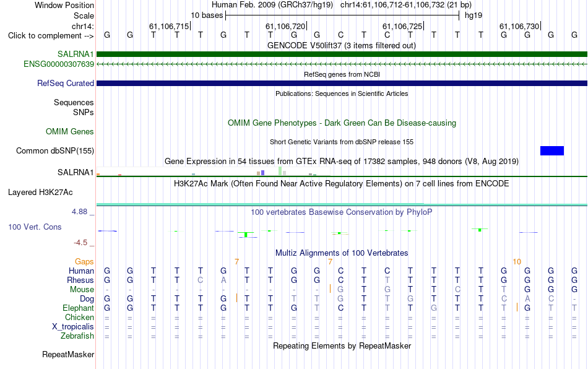Click Repeating Elements by RepeatMasker title
Image resolution: width=588 pixels, height=369 pixels.
point(342,345)
